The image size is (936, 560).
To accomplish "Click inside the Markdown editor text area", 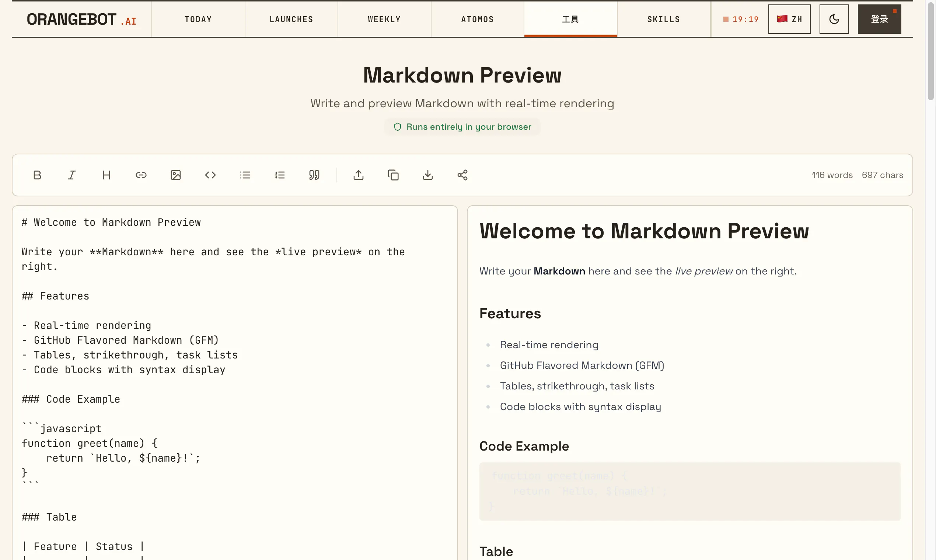I will coord(235,383).
